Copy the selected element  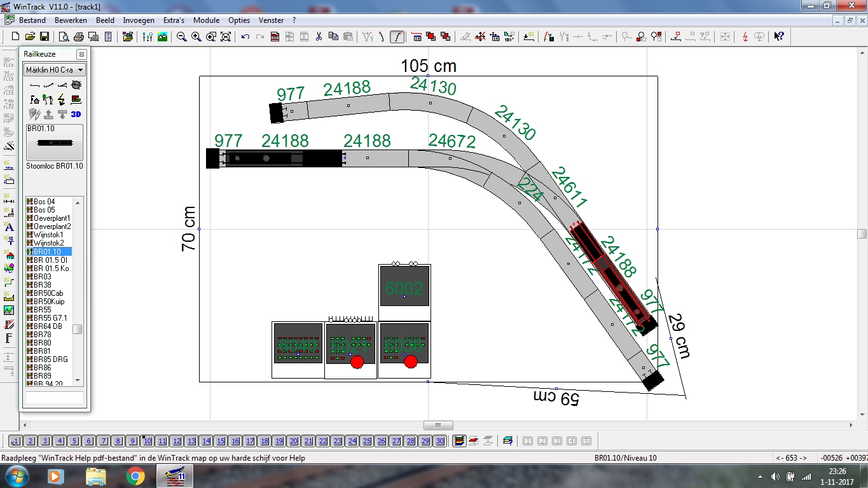coord(333,37)
